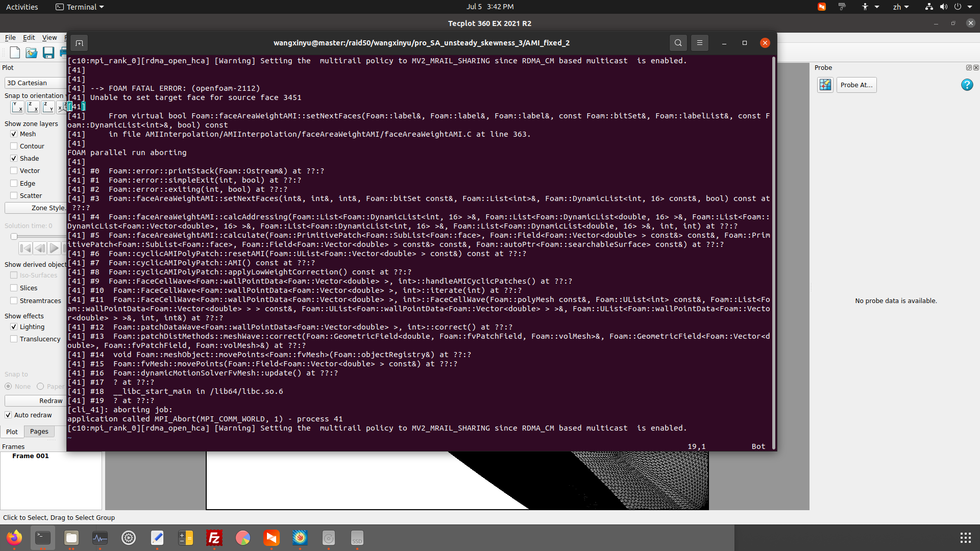Click the terminal window scrollbar
This screenshot has height=551, width=980.
774,253
